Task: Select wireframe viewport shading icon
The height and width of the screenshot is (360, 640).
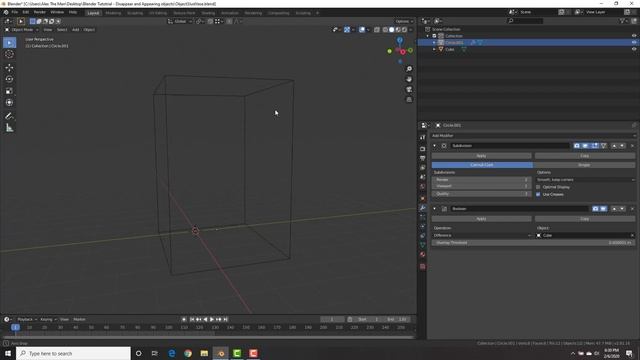Action: point(385,29)
